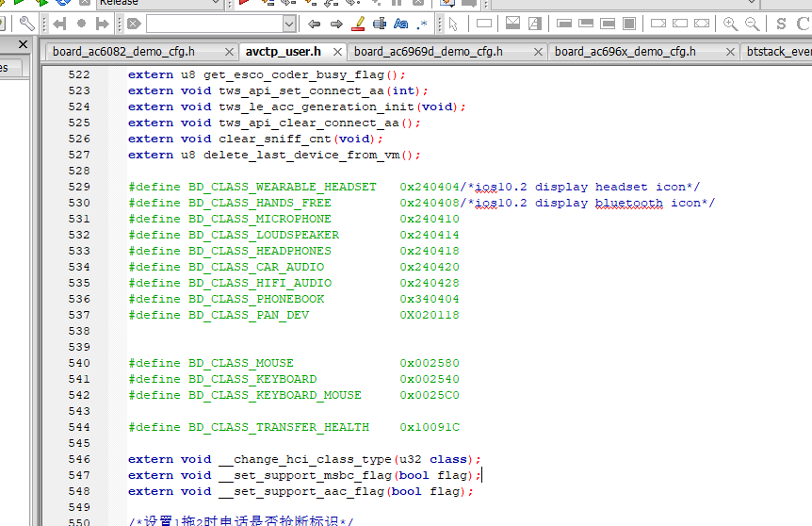Screen dimensions: 812x526
Task: Switch to board_ac6082_demo_cfg.h tab
Action: point(123,51)
